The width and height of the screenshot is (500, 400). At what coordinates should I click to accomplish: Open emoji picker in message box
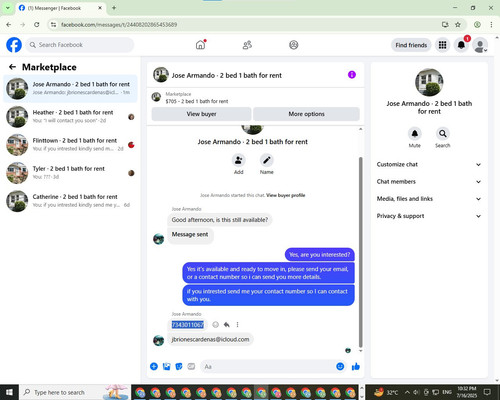(340, 366)
